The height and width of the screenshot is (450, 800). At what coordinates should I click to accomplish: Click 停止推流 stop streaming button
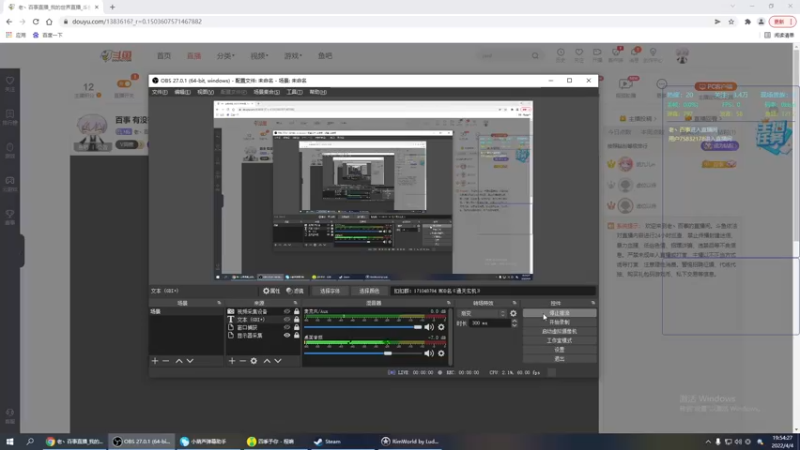[x=559, y=313]
